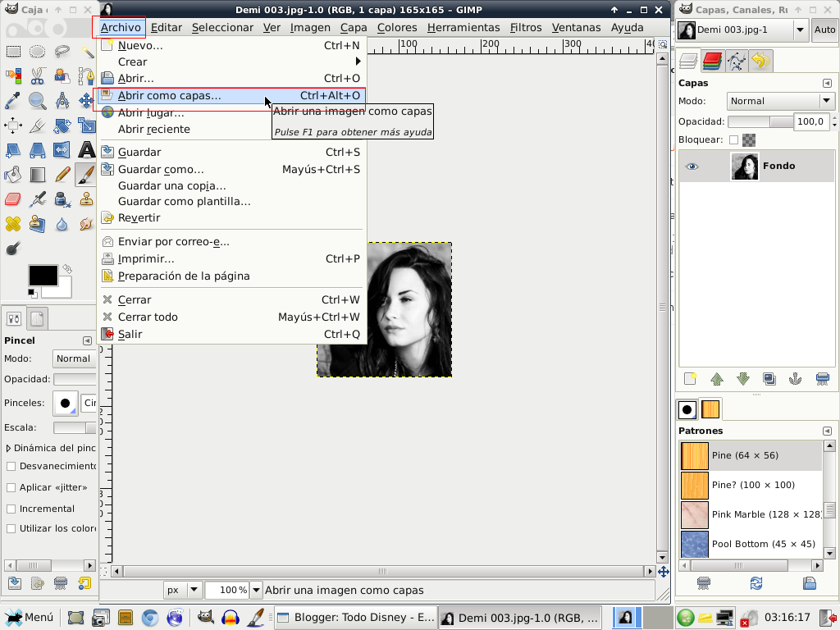
Task: Select the Bucket Fill tool
Action: pos(13,175)
